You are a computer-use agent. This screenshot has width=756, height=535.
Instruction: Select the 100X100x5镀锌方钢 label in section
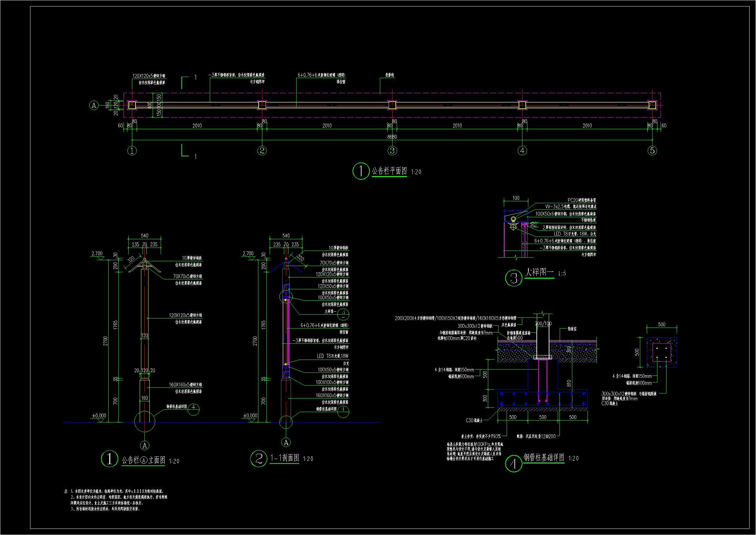coord(332,382)
